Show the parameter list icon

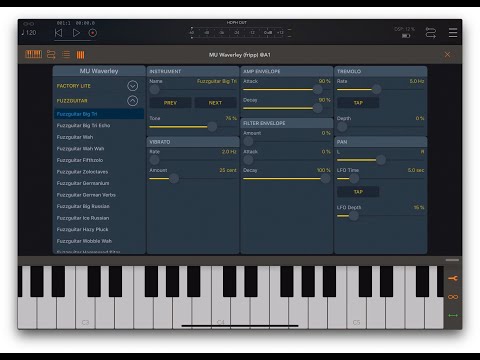pos(66,54)
